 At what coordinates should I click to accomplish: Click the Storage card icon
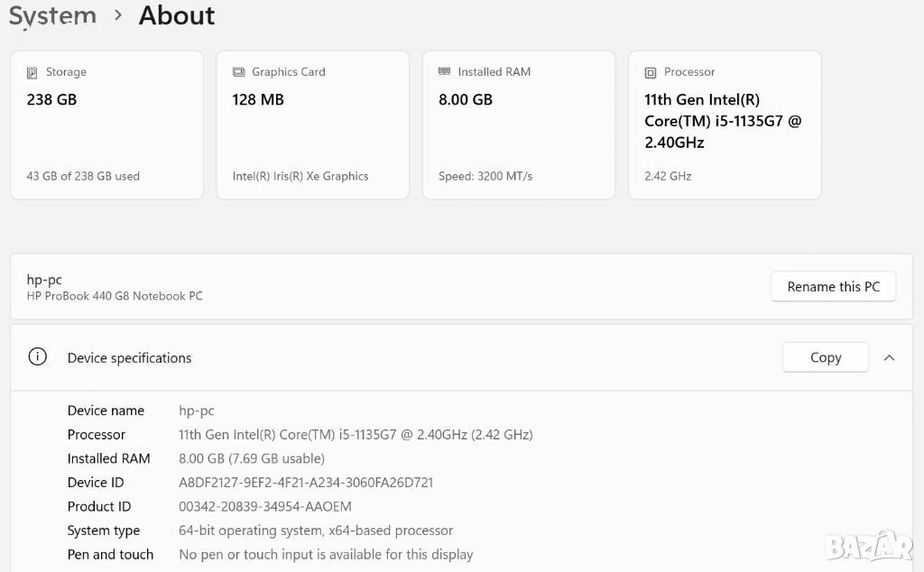pyautogui.click(x=32, y=72)
